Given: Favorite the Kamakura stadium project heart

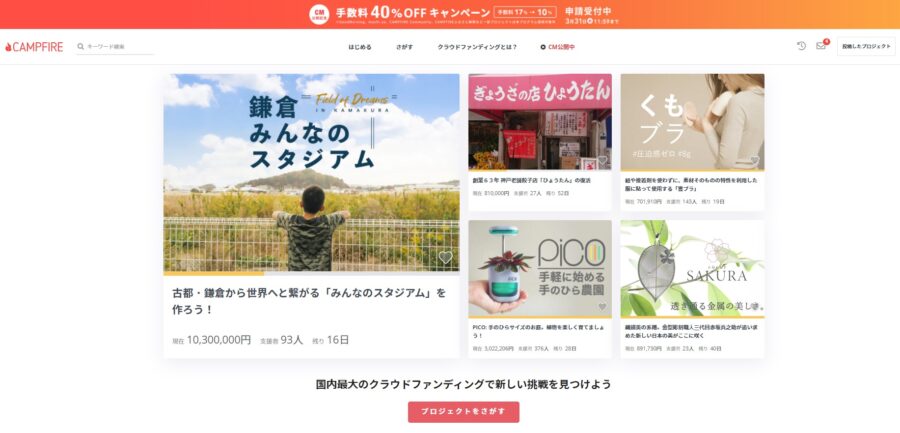Looking at the screenshot, I should 445,257.
